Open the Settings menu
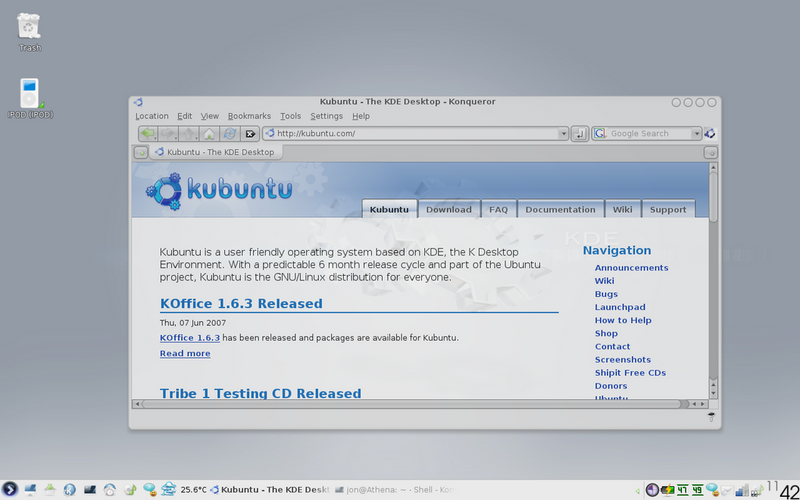 327,116
